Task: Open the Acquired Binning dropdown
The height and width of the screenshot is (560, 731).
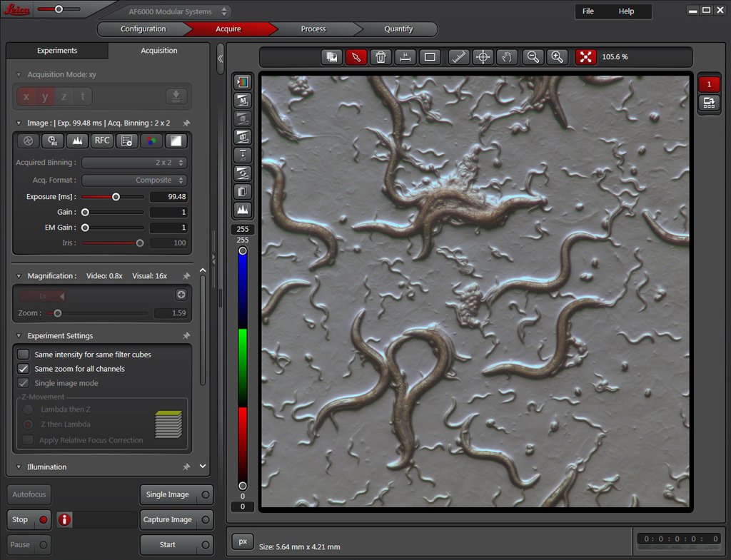Action: 134,163
